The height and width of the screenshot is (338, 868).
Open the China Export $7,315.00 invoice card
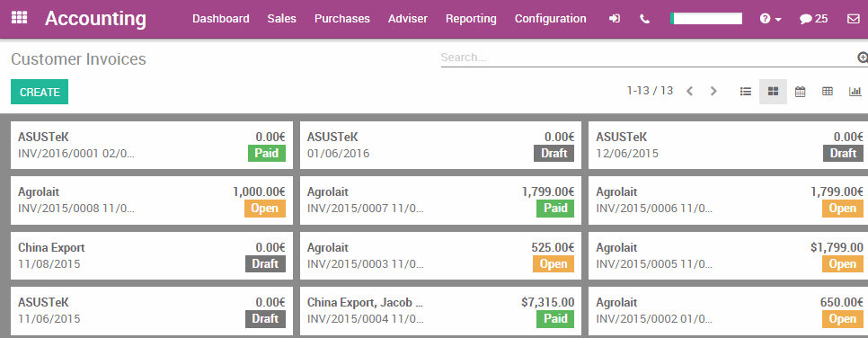(440, 311)
